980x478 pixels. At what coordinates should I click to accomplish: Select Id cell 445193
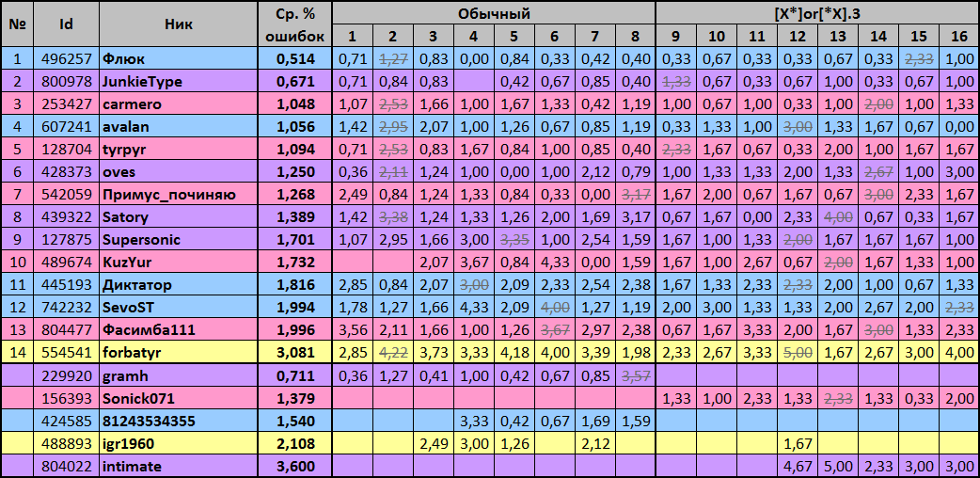pos(66,285)
